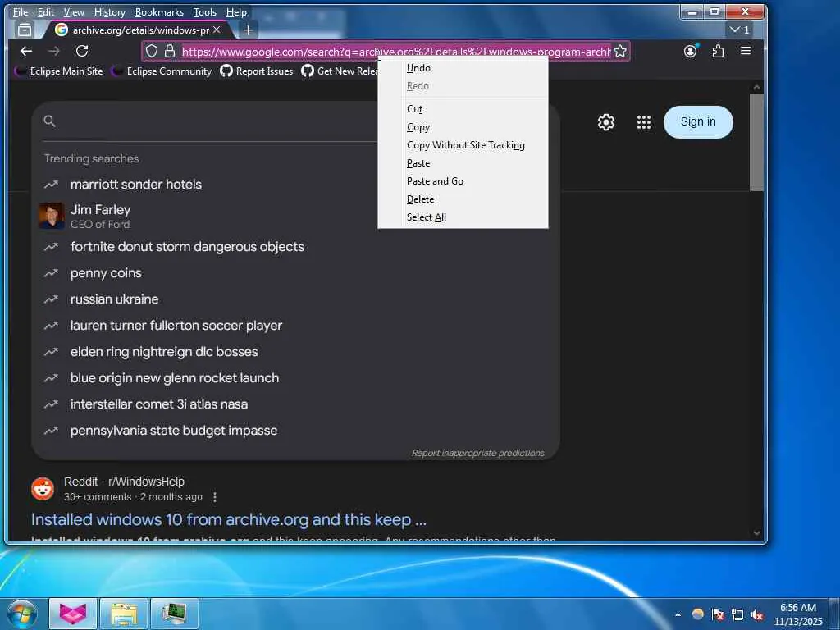Viewport: 840px width, 630px height.
Task: Open the file explorer taskbar icon
Action: pyautogui.click(x=124, y=614)
